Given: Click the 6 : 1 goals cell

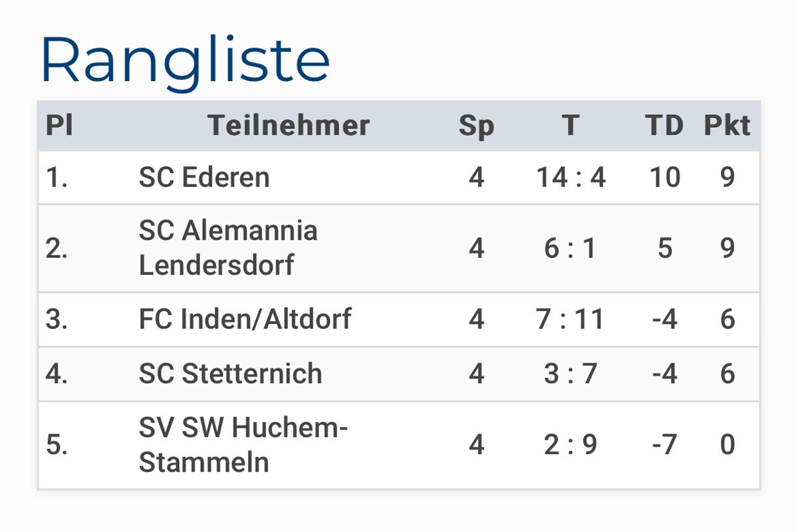Looking at the screenshot, I should (571, 248).
